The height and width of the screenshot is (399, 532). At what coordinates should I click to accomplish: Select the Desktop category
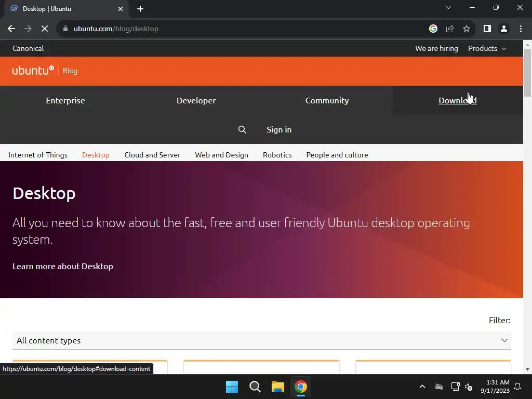point(96,155)
